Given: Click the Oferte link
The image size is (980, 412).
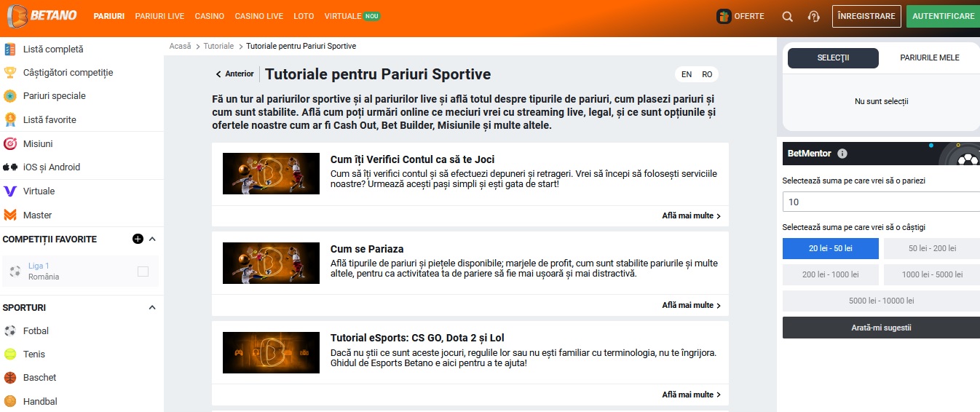Looking at the screenshot, I should coord(749,16).
